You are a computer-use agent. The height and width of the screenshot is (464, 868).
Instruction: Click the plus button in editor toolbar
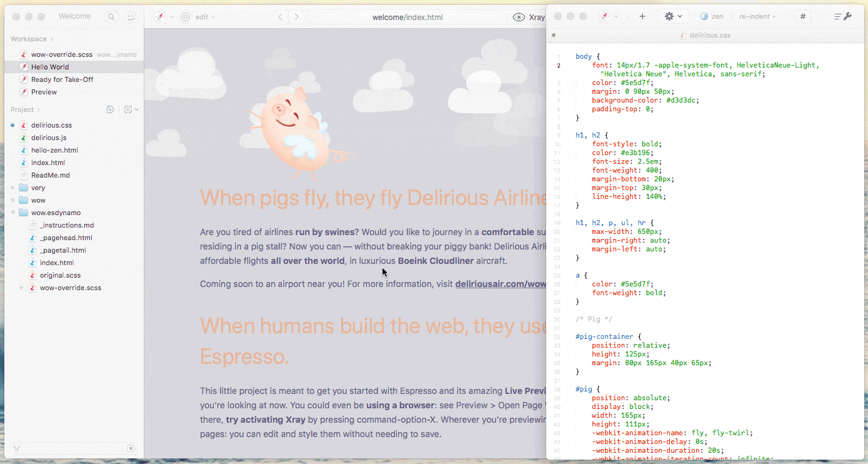[x=642, y=16]
